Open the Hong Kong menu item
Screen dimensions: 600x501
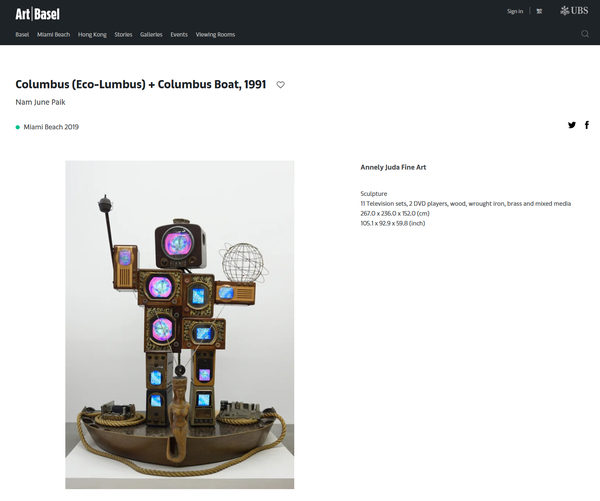92,34
